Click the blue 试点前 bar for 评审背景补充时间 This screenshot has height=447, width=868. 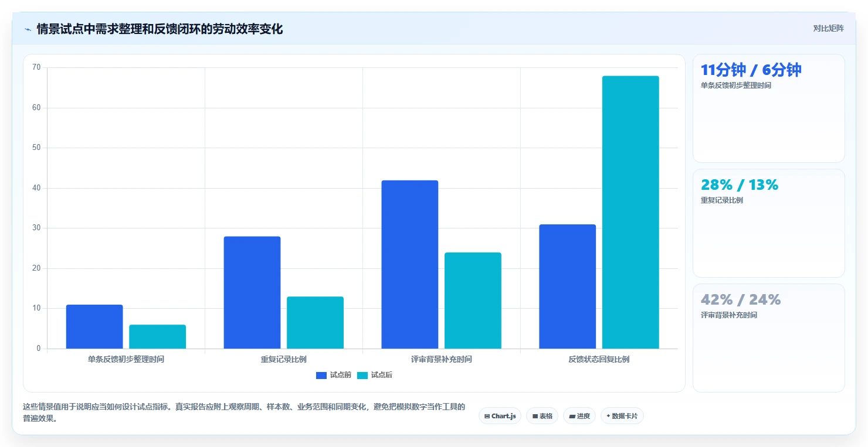tap(410, 264)
